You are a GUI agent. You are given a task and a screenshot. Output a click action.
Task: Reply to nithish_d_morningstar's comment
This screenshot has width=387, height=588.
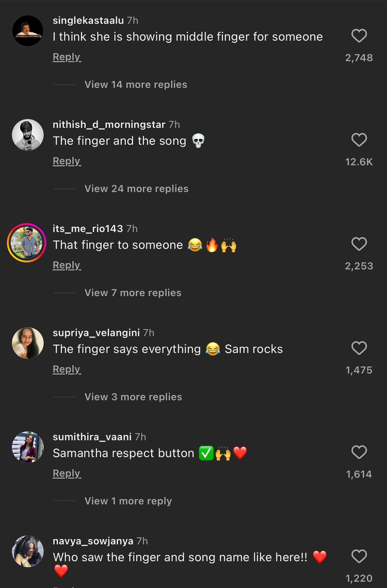pos(67,161)
